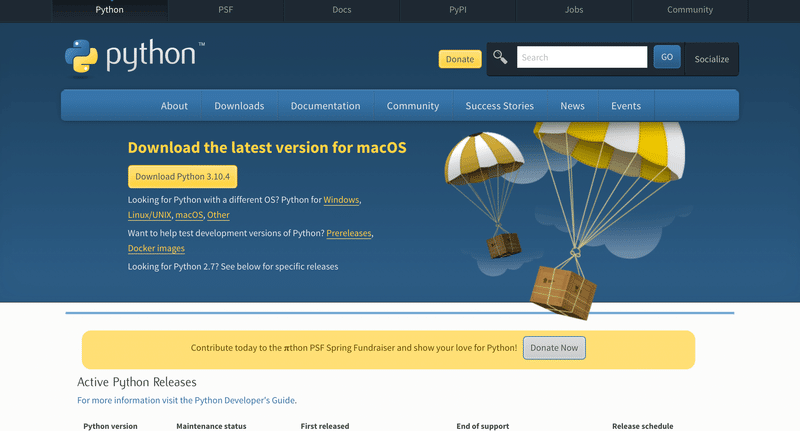Open the Jobs top tab
The image size is (800, 431).
573,10
